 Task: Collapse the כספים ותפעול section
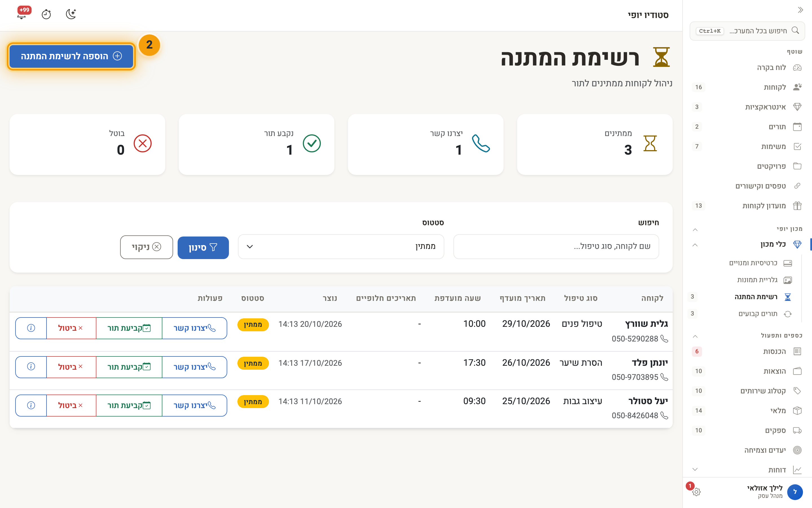(x=695, y=336)
